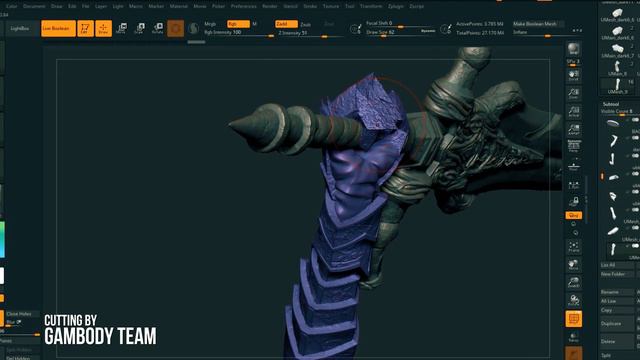This screenshot has height=360, width=640.
Task: Open the Zplugin menu
Action: (396, 6)
